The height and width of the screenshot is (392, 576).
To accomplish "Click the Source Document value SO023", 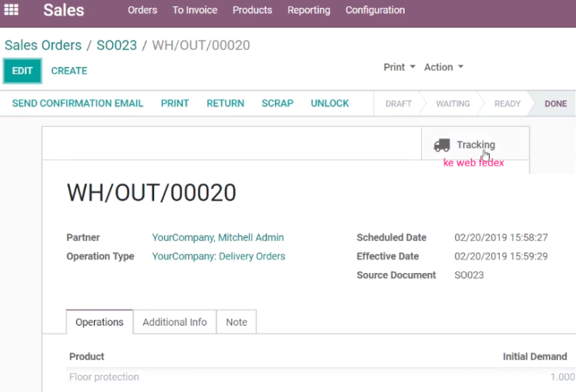I will pos(469,275).
